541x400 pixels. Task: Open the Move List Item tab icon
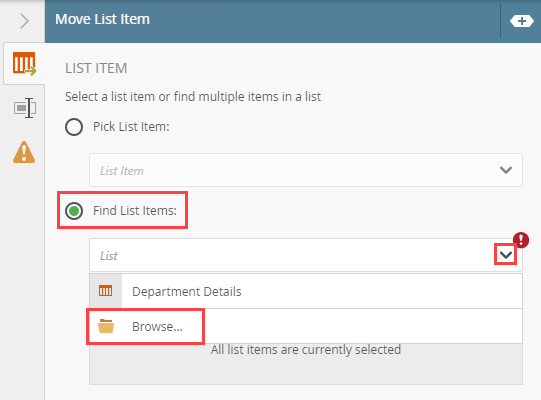pos(24,64)
